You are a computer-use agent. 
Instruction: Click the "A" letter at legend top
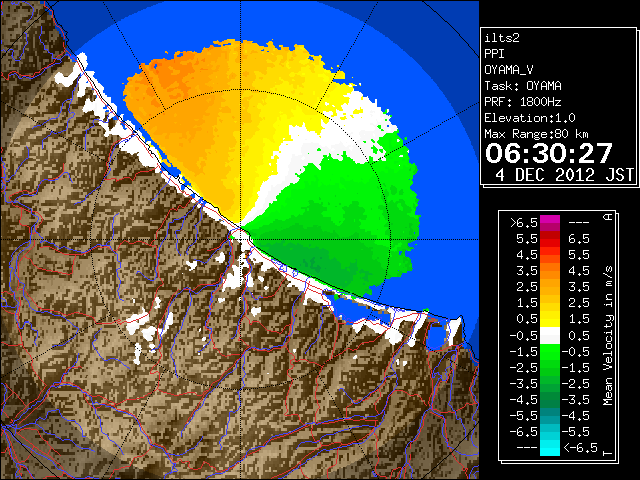click(608, 217)
